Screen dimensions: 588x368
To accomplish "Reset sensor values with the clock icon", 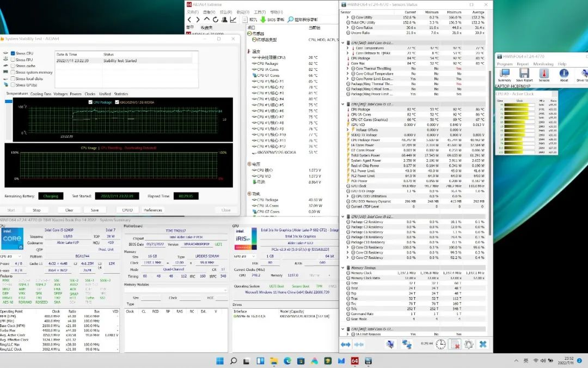I will coord(440,344).
